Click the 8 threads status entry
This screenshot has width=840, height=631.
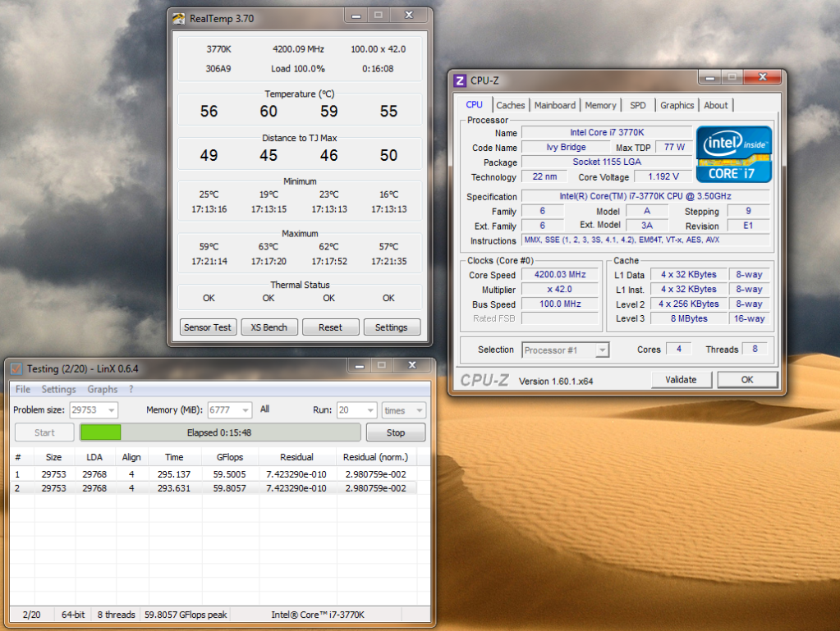(x=117, y=615)
